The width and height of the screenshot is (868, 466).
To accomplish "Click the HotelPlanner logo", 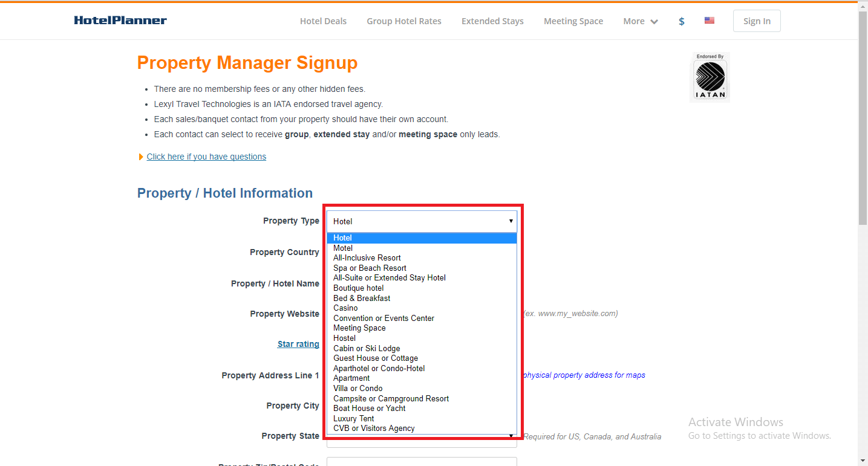I will [120, 21].
